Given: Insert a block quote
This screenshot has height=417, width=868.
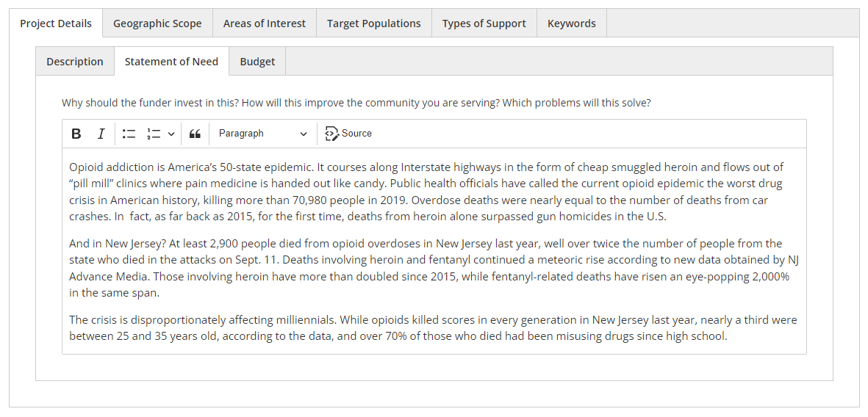Looking at the screenshot, I should pos(195,134).
